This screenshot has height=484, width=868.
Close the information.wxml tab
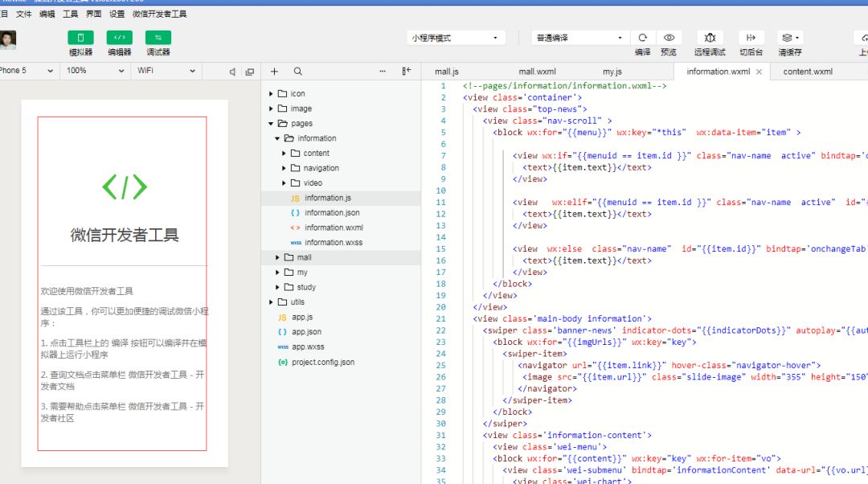(759, 72)
